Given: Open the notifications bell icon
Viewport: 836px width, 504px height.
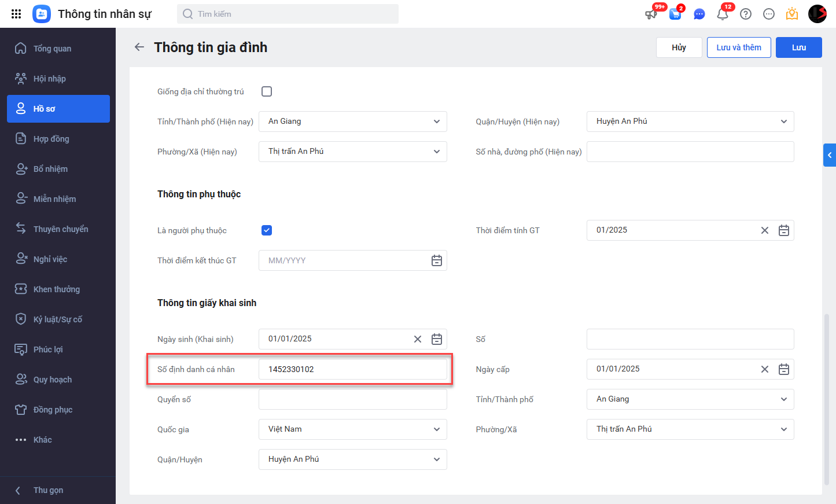Looking at the screenshot, I should (x=722, y=14).
